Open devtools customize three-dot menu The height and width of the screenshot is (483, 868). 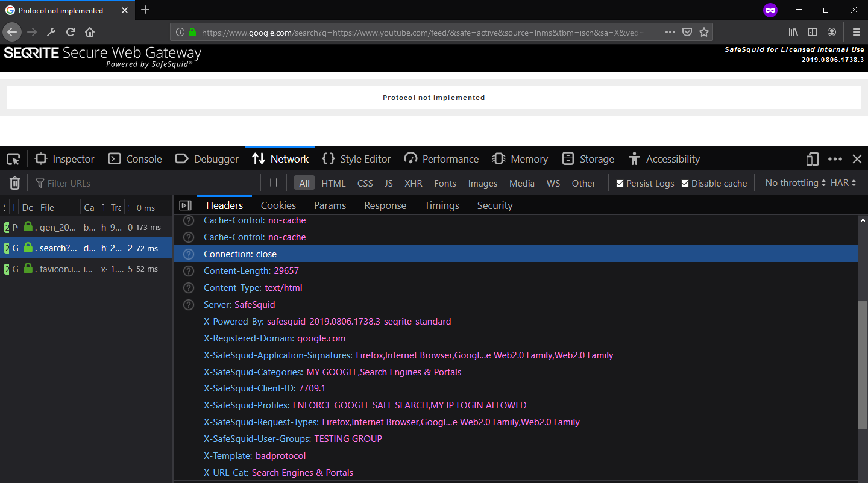835,159
